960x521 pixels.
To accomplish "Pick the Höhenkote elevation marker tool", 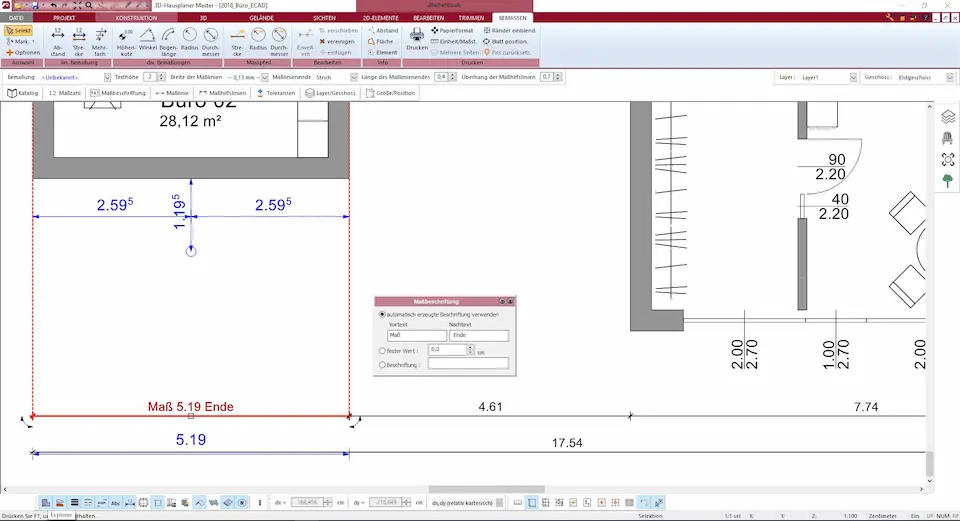I will click(126, 42).
